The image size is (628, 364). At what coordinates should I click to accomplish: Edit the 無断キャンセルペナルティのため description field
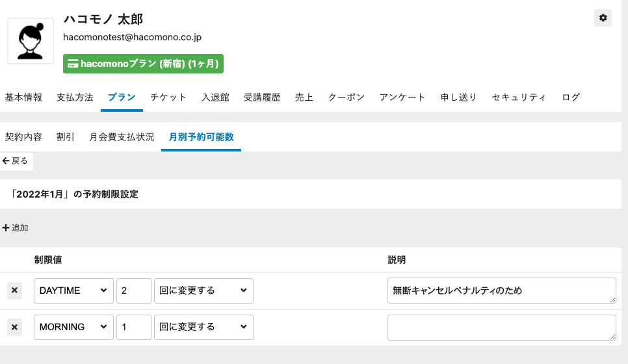tap(501, 291)
